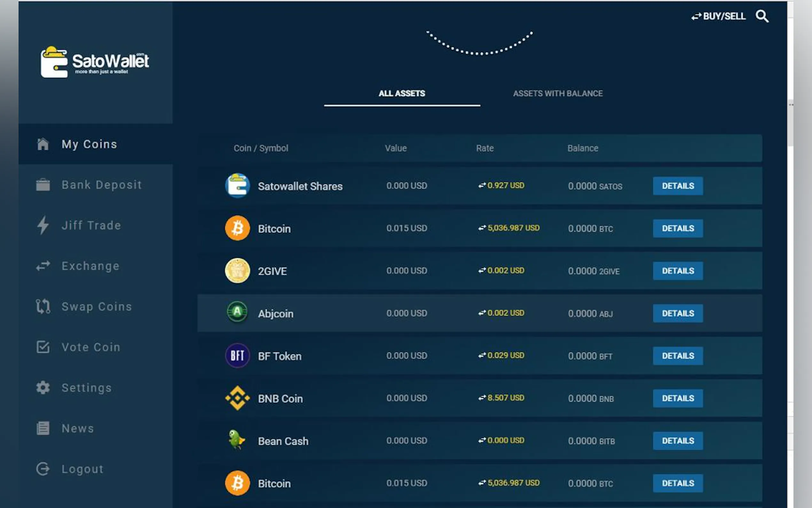Open the Swap Coins sidebar item

(96, 307)
